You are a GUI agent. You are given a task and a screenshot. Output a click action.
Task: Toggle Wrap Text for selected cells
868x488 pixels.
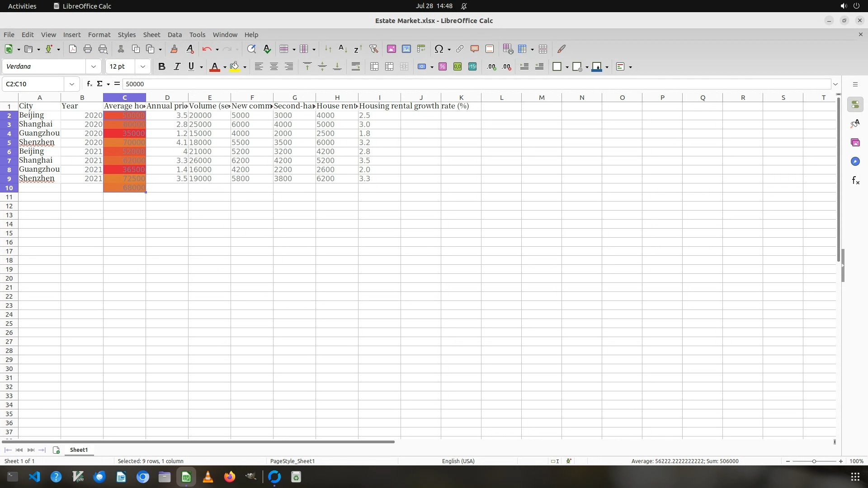point(356,66)
